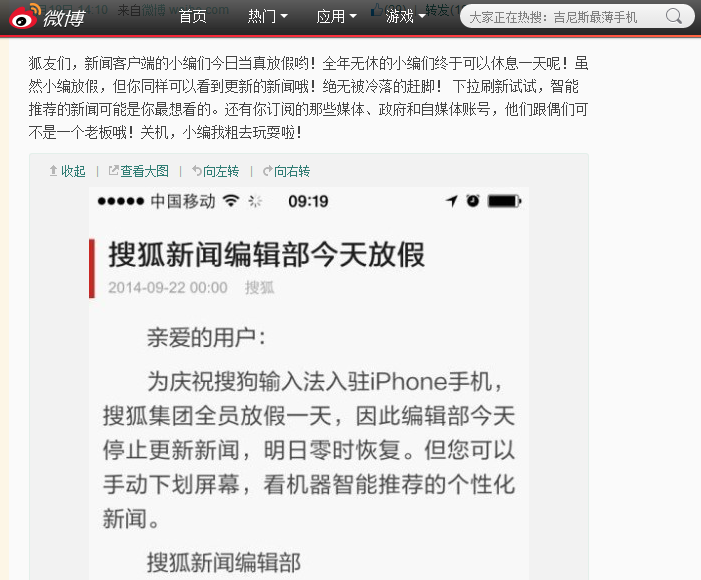Click the search magnifier icon
This screenshot has width=701, height=580.
point(673,17)
